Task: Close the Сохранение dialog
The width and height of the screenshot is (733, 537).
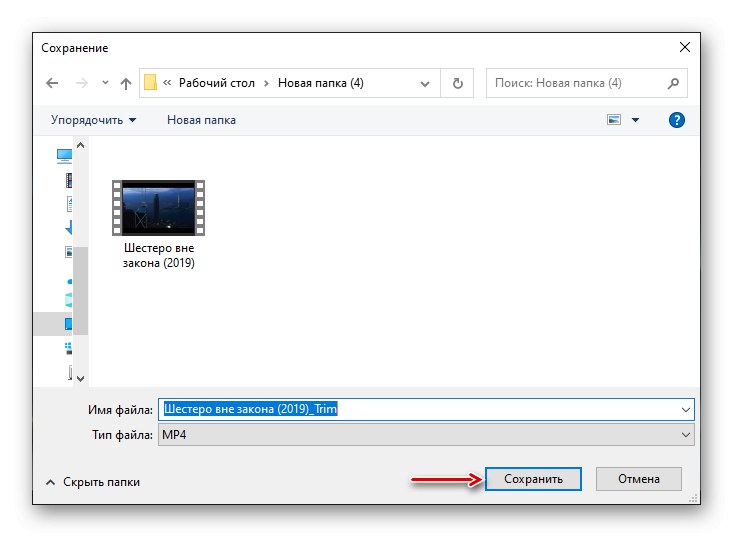Action: pos(684,47)
